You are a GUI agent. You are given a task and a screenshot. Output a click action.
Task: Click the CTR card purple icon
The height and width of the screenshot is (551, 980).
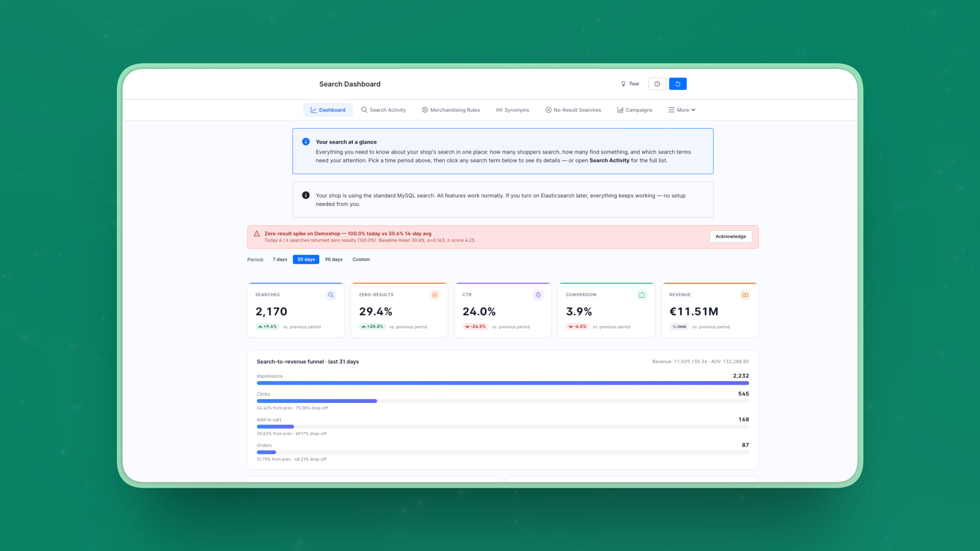[x=538, y=295]
